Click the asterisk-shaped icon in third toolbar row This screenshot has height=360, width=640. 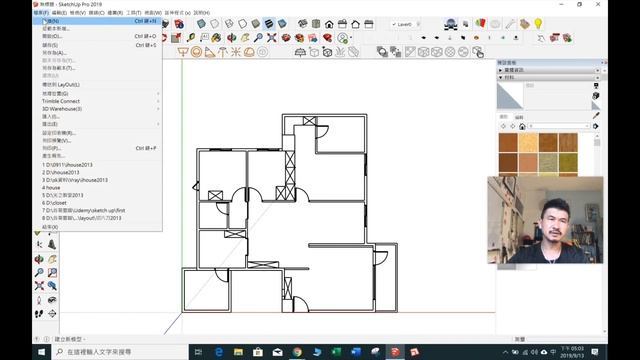(236, 52)
